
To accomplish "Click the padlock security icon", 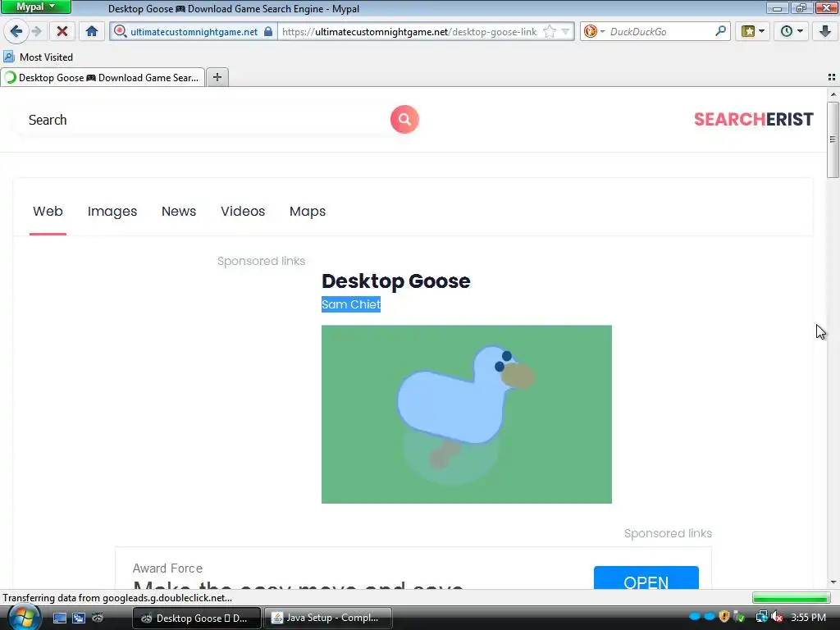I will pos(268,31).
